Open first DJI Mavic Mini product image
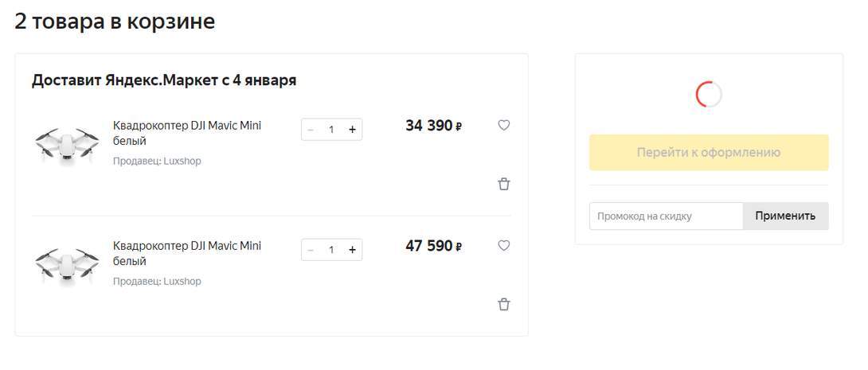 (x=67, y=144)
